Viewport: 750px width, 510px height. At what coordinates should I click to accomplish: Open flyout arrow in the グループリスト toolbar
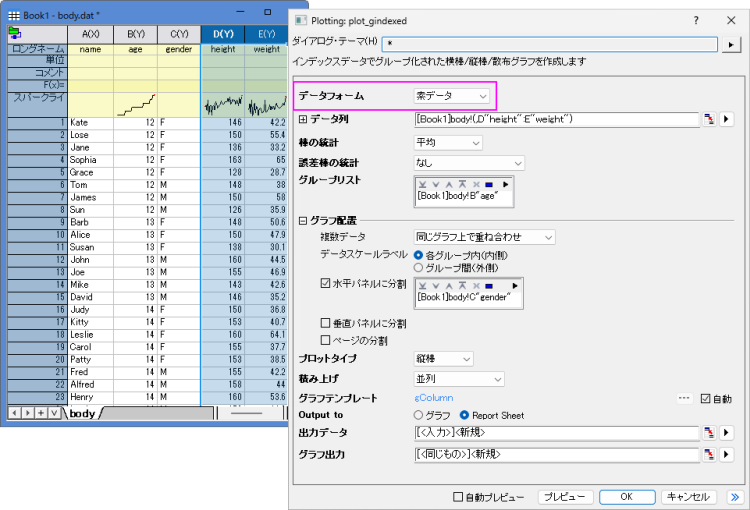(x=506, y=184)
